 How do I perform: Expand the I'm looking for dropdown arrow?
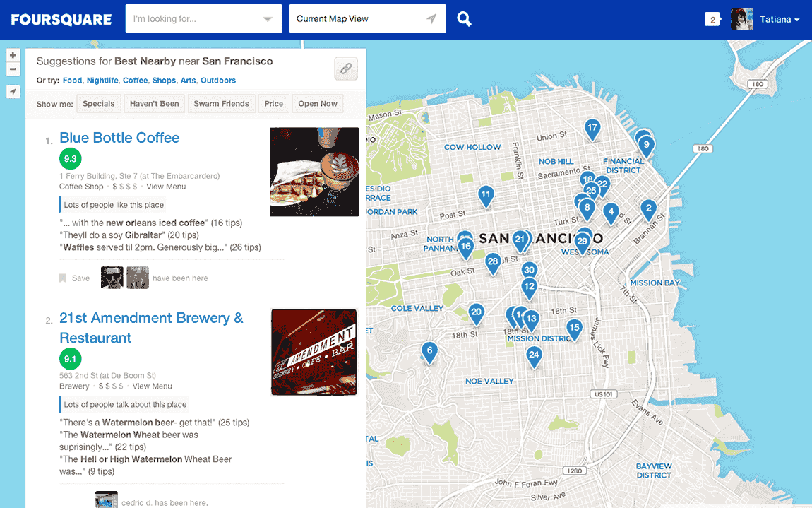pyautogui.click(x=267, y=19)
